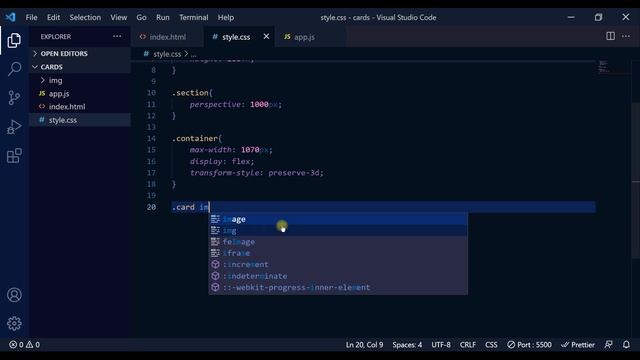640x360 pixels.
Task: Click the 'transform-style: preserve-3d' line
Action: [256, 173]
